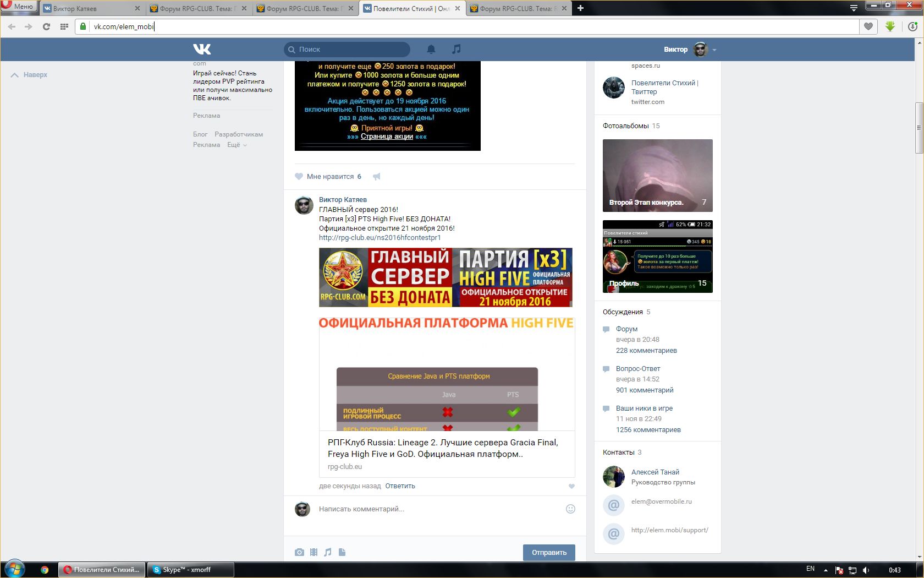Open 228 комментариев link
The width and height of the screenshot is (924, 578).
(x=646, y=351)
